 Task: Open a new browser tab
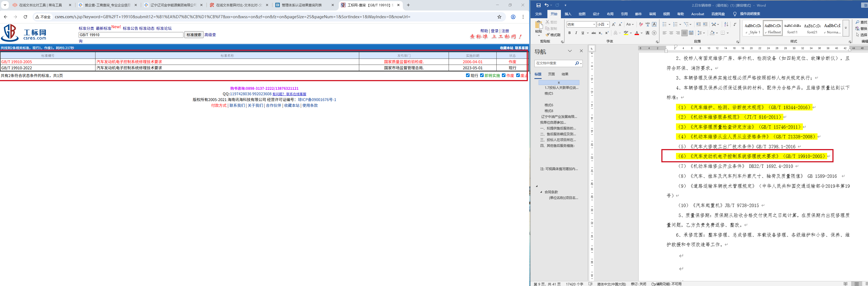408,5
